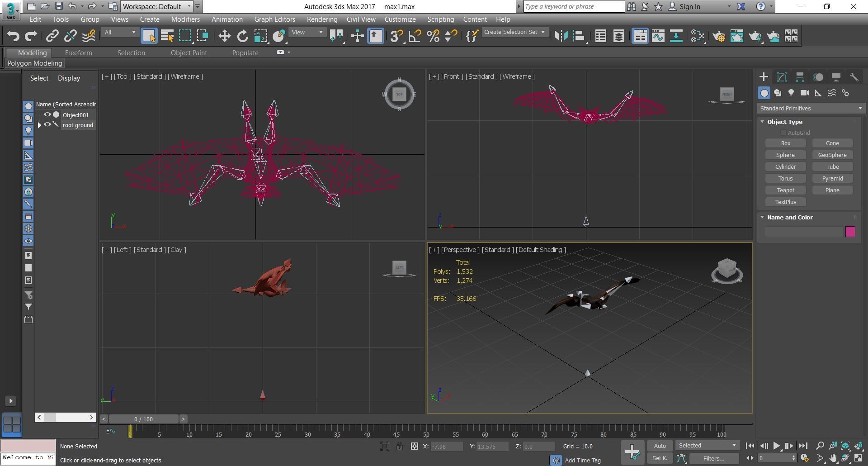Expand the root ground tree node
The height and width of the screenshot is (466, 868).
39,125
